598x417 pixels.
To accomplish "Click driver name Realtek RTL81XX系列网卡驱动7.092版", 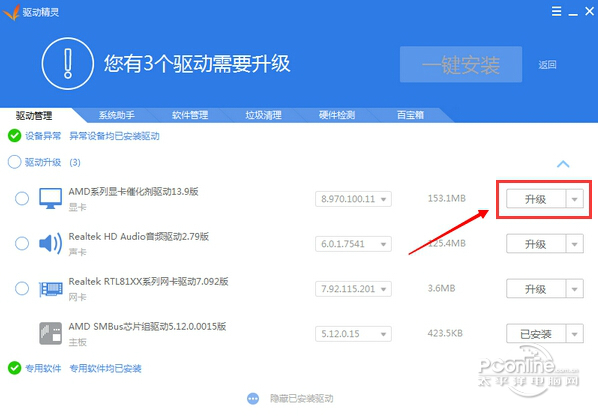I will click(148, 282).
